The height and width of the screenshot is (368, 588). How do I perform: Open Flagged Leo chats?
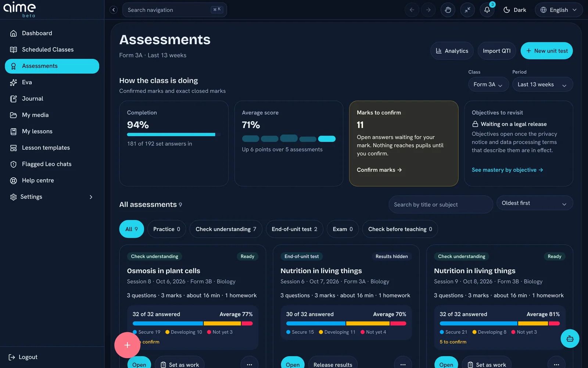pyautogui.click(x=52, y=164)
